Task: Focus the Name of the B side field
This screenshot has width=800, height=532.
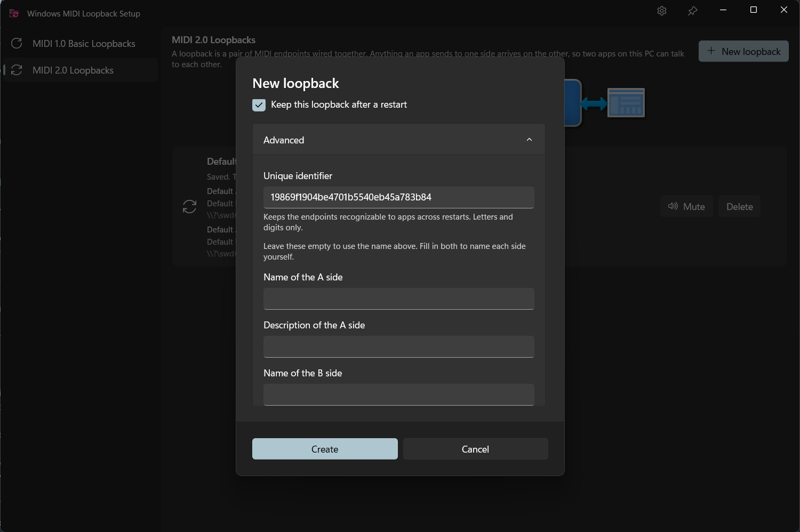Action: pos(399,394)
